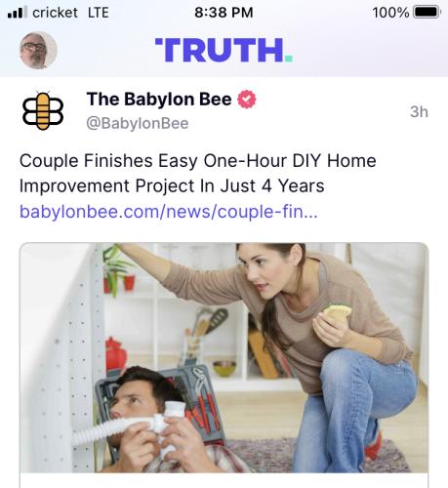This screenshot has height=488, width=448.
Task: Tap the TRUTH logo header
Action: pyautogui.click(x=224, y=50)
